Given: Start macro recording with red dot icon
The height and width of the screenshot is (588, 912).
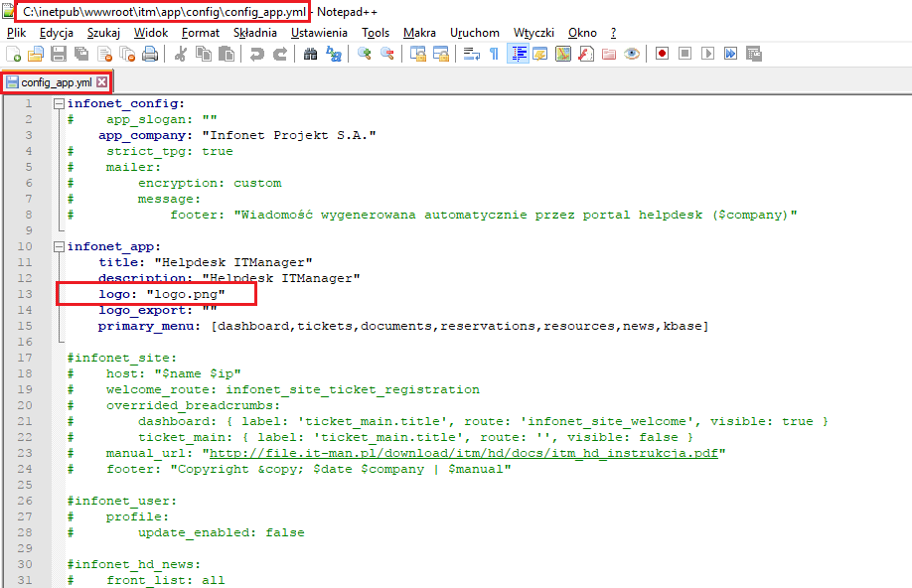Looking at the screenshot, I should point(662,54).
